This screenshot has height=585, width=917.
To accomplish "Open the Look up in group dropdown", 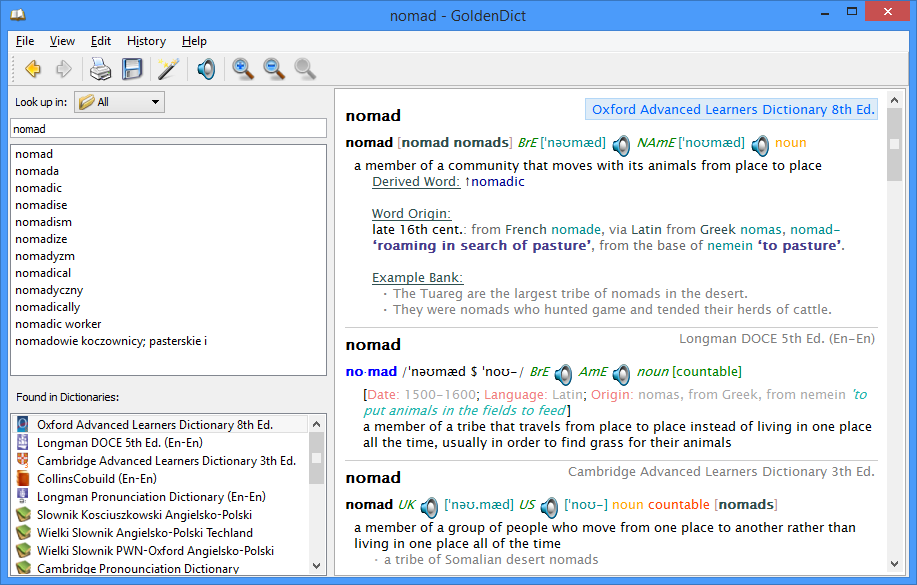I will tap(119, 102).
